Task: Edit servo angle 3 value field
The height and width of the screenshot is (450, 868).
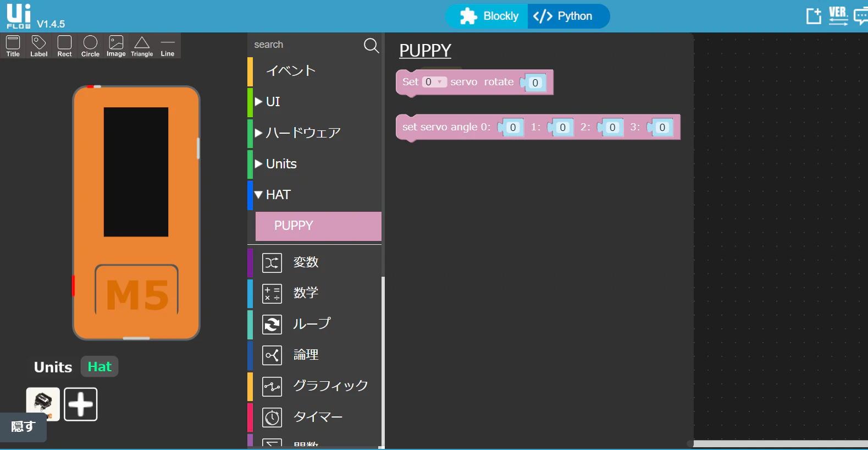Action: 662,128
